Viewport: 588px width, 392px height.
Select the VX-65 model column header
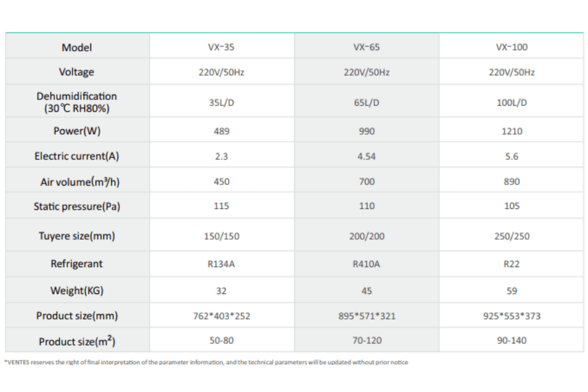point(367,47)
